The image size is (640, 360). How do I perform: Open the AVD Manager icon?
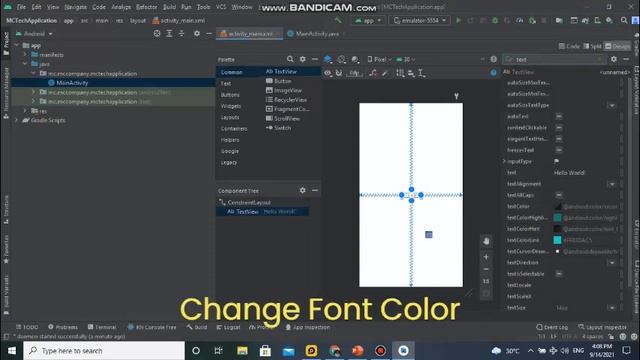coord(597,20)
